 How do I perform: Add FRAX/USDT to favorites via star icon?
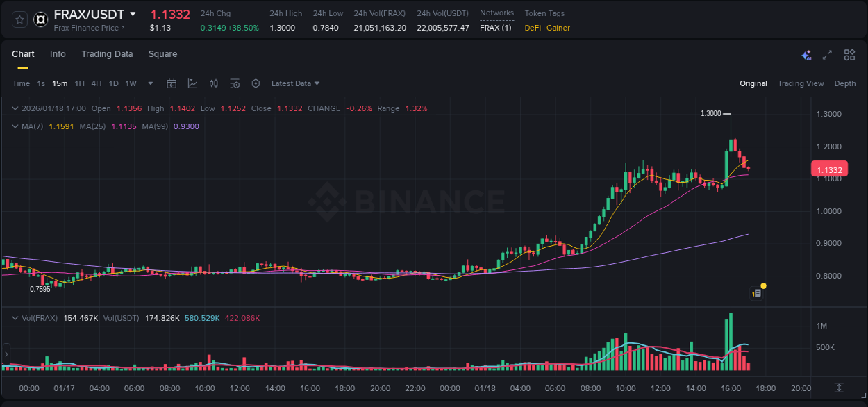[19, 19]
